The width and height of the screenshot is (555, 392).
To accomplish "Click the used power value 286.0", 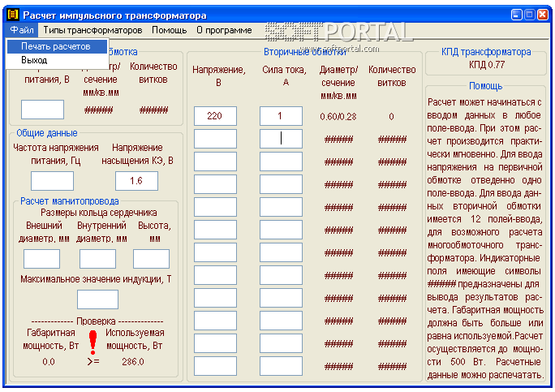I will coord(133,361).
